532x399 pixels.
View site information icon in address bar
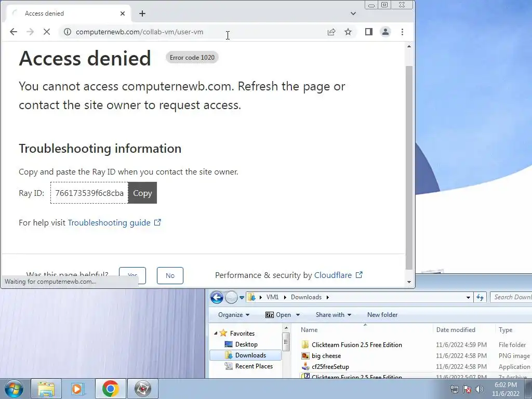[x=68, y=32]
